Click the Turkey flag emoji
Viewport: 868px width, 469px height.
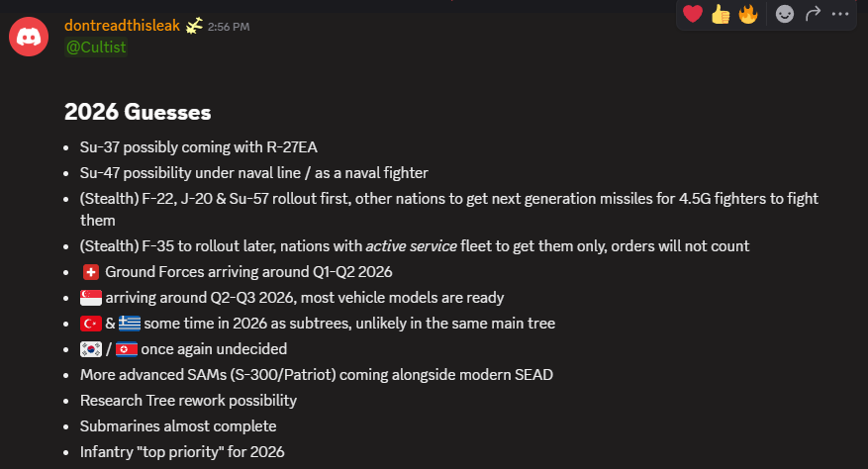(x=91, y=323)
